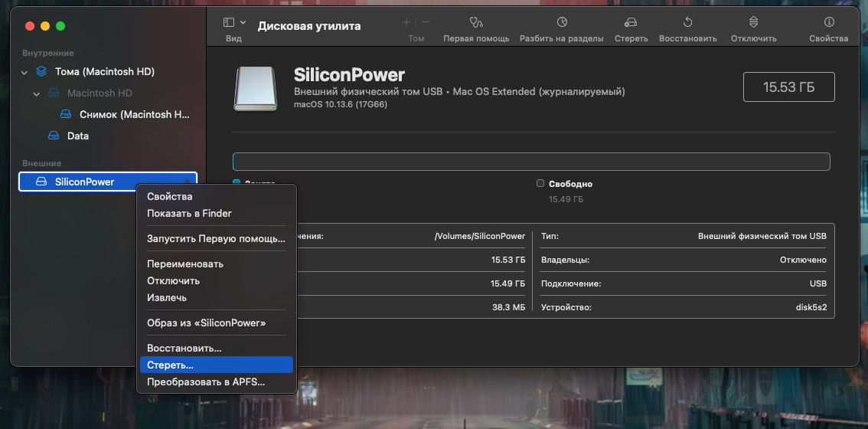Click eject icon on SiliconPower row
This screenshot has width=868, height=429.
coord(188,182)
